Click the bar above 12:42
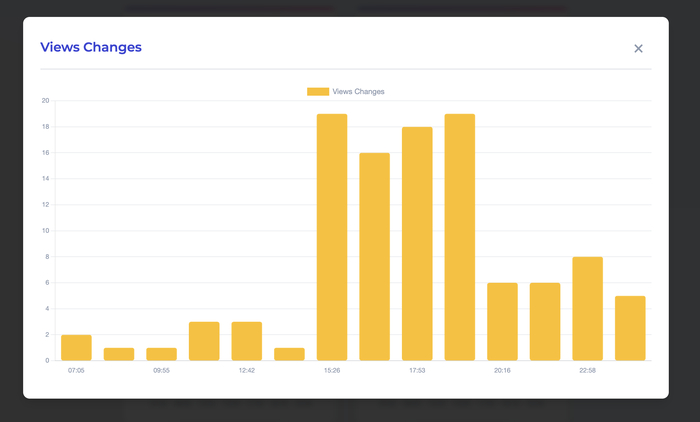The width and height of the screenshot is (700, 422). tap(247, 341)
